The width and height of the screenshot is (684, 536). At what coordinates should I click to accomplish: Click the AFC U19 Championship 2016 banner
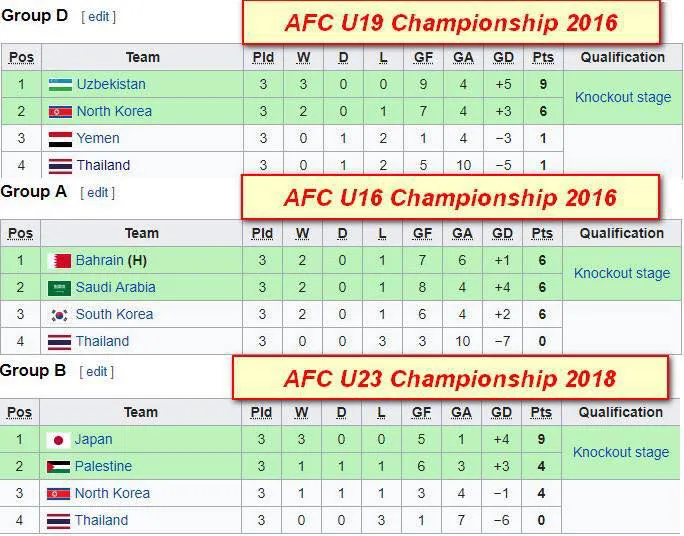click(x=451, y=22)
